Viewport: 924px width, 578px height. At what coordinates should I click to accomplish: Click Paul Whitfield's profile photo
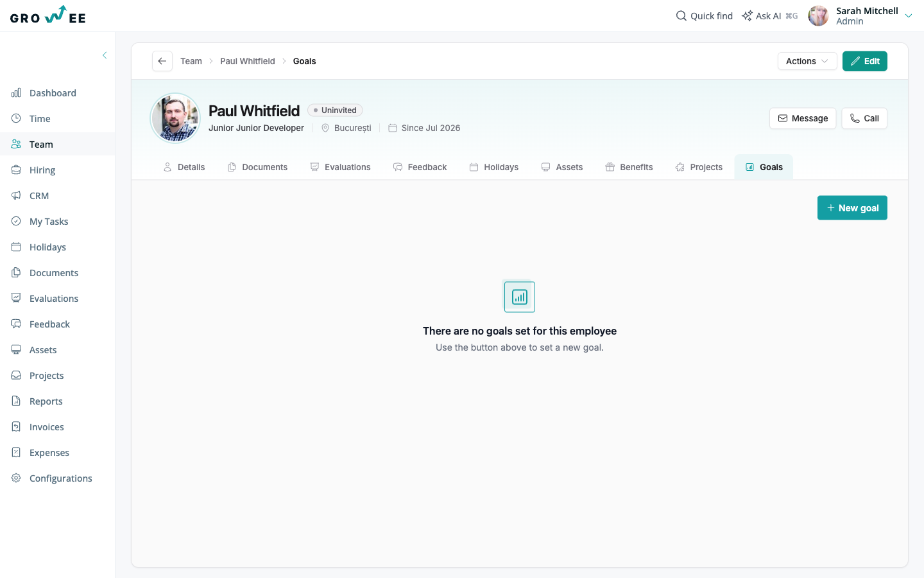pyautogui.click(x=175, y=118)
